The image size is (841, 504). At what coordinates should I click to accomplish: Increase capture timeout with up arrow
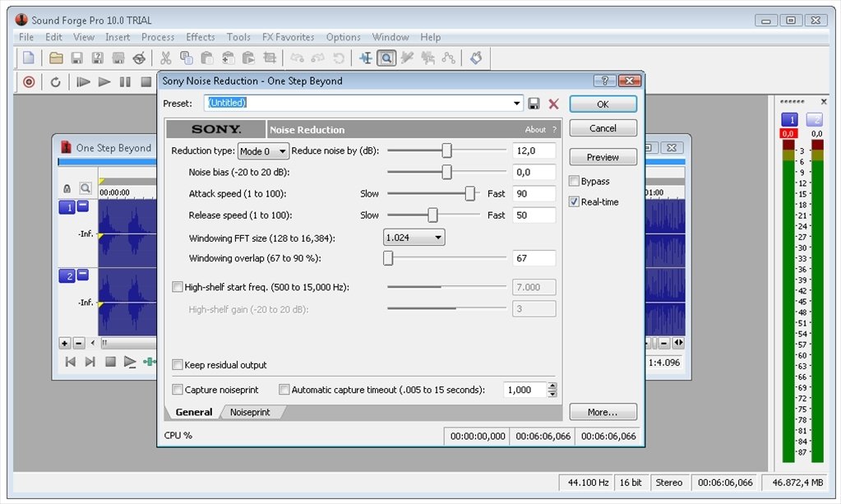pos(552,386)
